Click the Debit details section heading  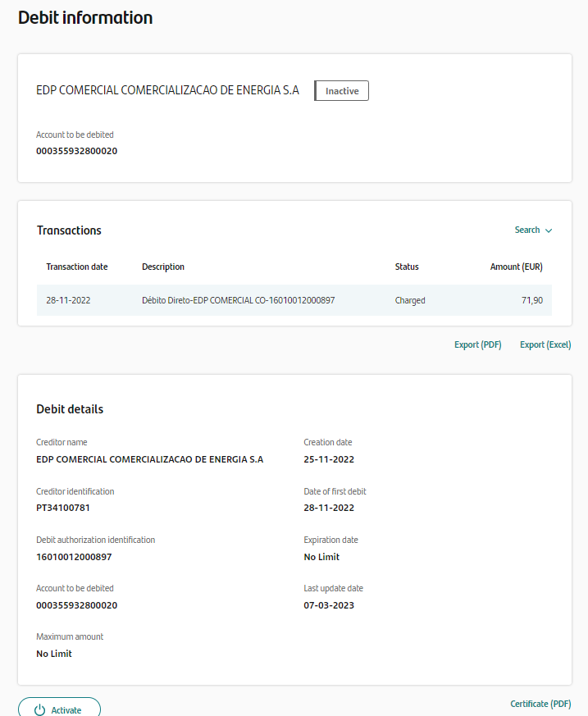coord(70,409)
